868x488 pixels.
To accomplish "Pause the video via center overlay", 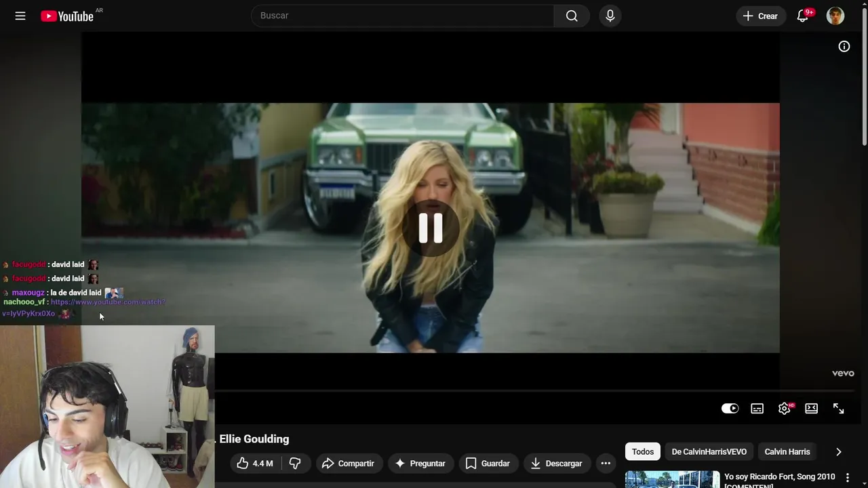I will pyautogui.click(x=431, y=228).
